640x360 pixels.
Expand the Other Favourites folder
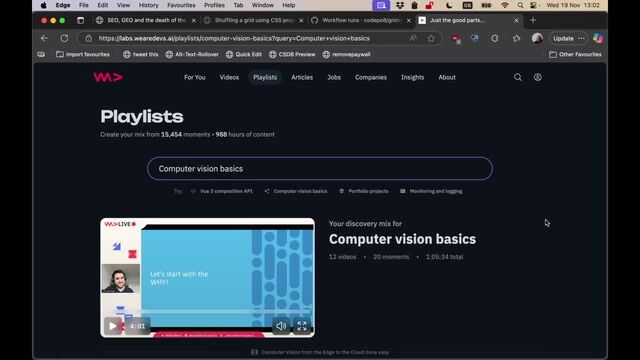575,54
